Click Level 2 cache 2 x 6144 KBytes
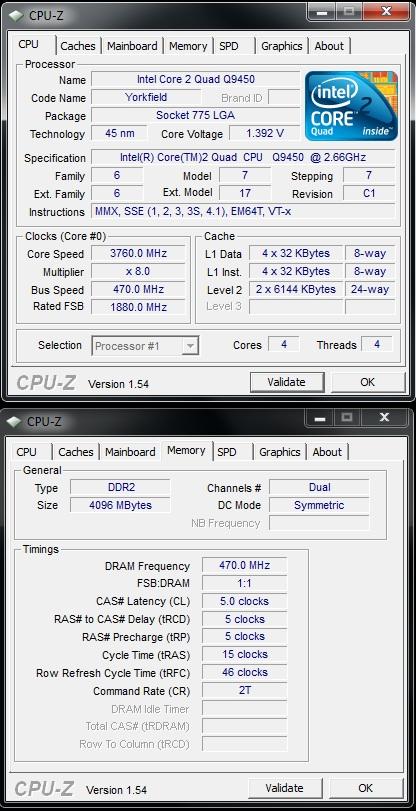Screen dimensions: 416x811 coord(295,289)
